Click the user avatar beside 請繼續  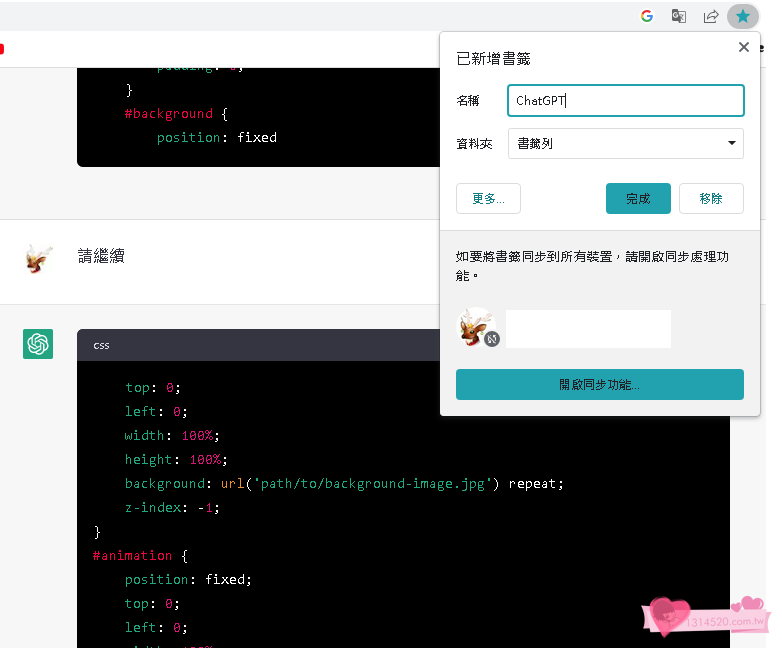point(38,259)
